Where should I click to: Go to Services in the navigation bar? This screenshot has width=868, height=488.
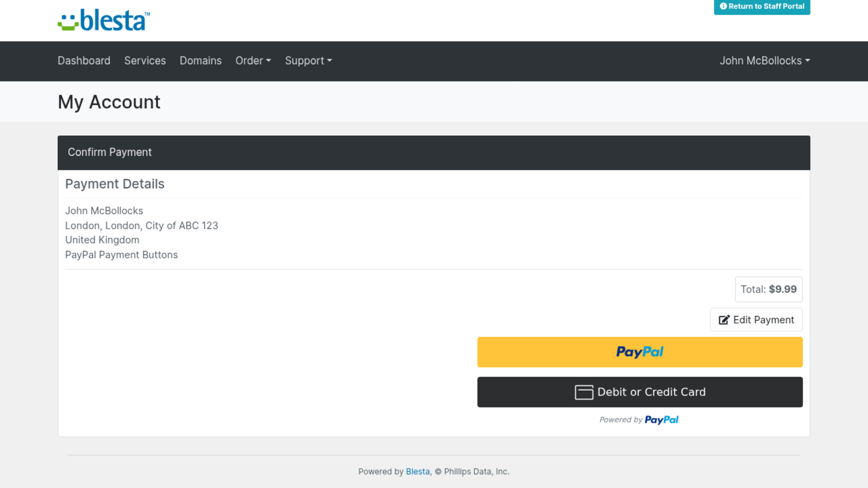145,61
